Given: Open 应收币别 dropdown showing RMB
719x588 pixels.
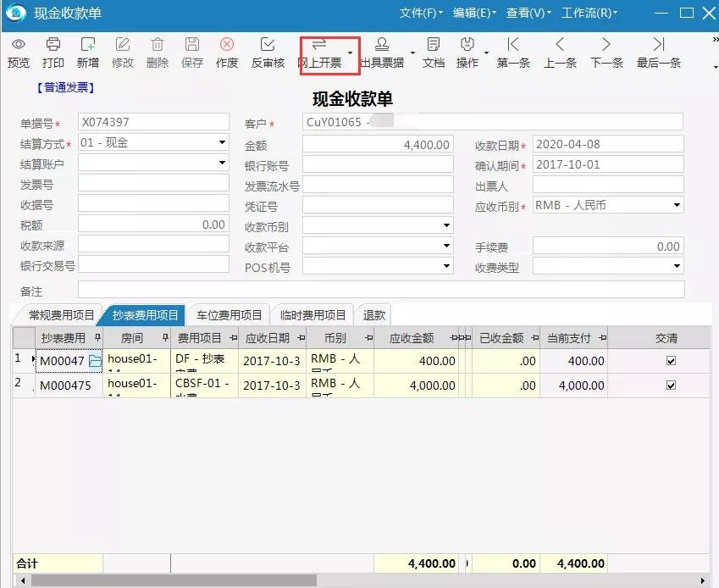Looking at the screenshot, I should 677,205.
